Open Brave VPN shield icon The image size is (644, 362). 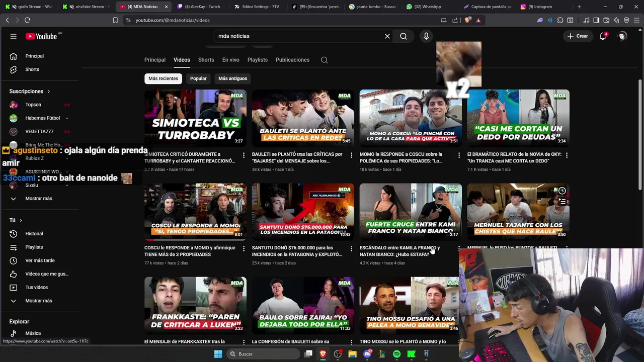[626, 20]
